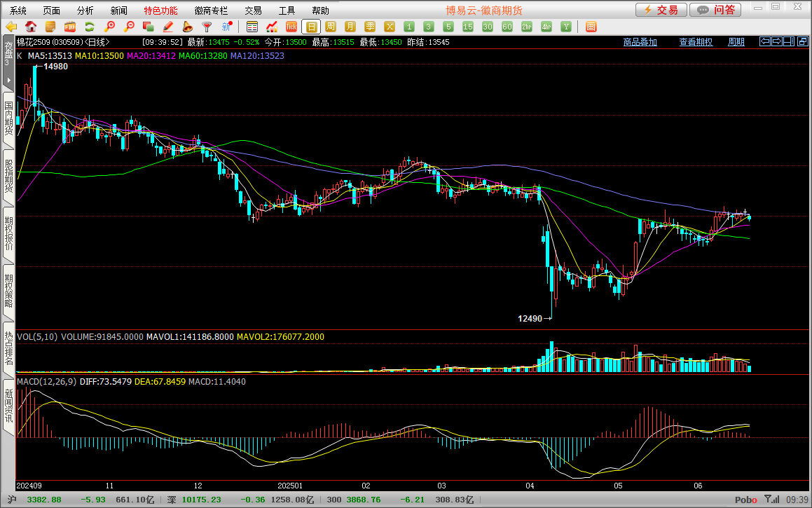Screen dimensions: 812x508
Task: Open the 分析 menu
Action: [85, 11]
